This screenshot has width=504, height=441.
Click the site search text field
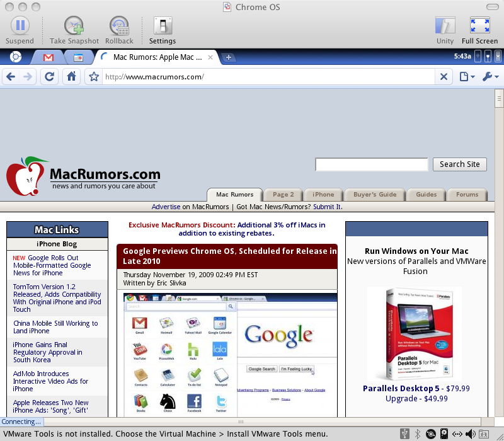pyautogui.click(x=372, y=164)
